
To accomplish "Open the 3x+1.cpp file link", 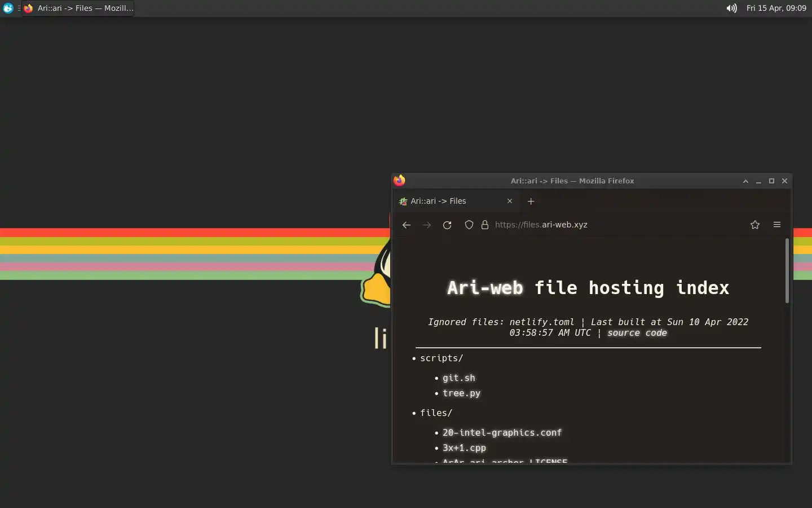I will tap(464, 448).
